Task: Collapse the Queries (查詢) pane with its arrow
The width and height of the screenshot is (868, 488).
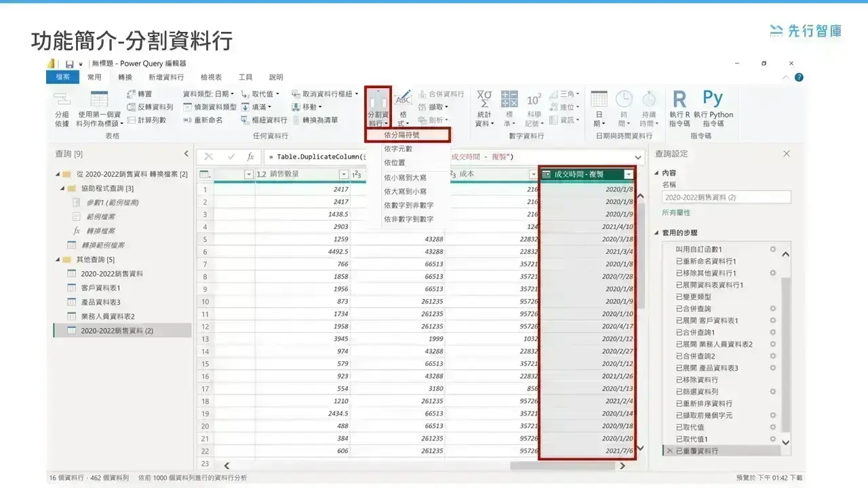Action: (x=186, y=154)
